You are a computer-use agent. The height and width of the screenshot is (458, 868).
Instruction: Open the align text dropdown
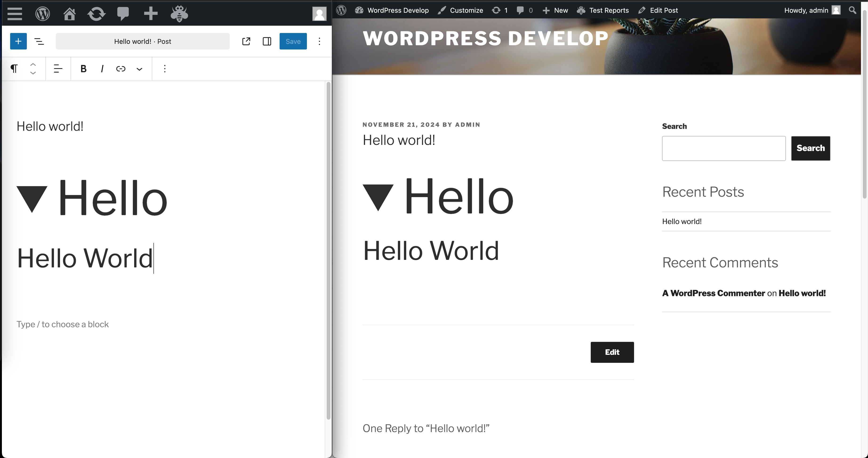coord(58,69)
